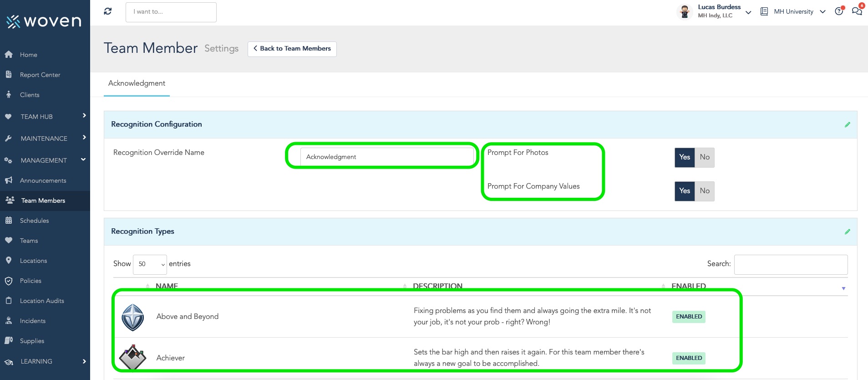
Task: Sort table by DESCRIPTION column
Action: click(x=437, y=286)
